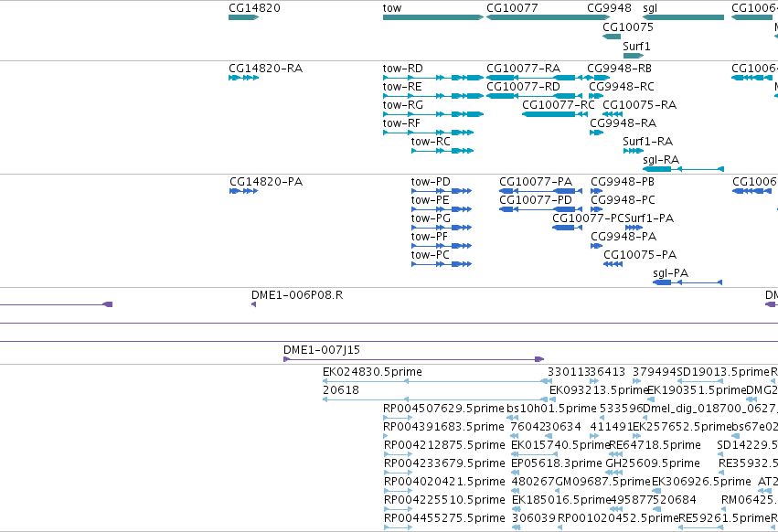Select the RP004225510.5prime EST
Viewport: 778px width, 532px height.
pyautogui.click(x=398, y=508)
